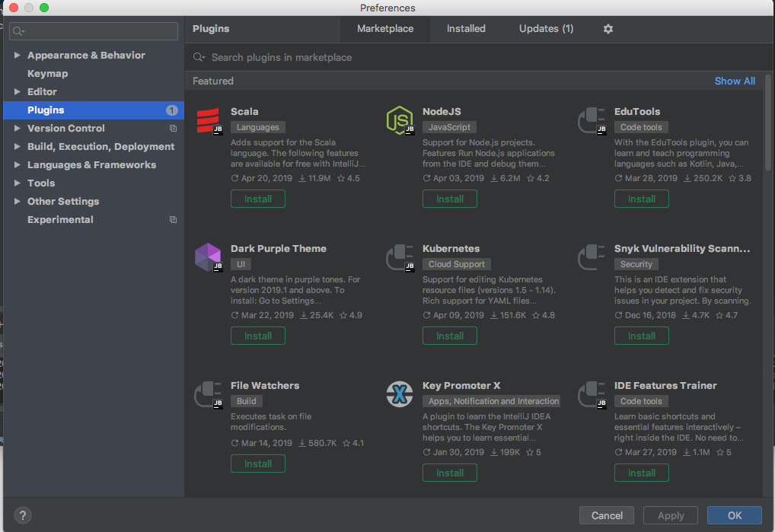
Task: Expand Build, Execution, Deployment section
Action: point(18,147)
